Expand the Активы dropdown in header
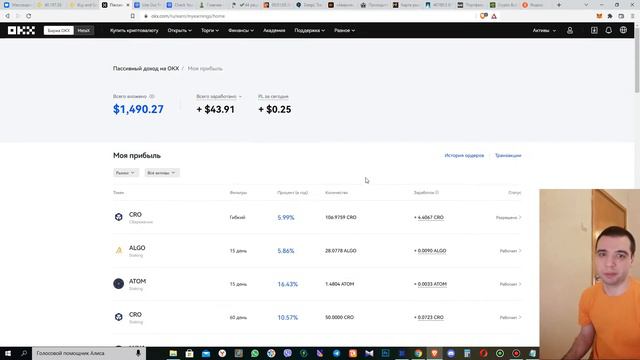 [x=544, y=31]
